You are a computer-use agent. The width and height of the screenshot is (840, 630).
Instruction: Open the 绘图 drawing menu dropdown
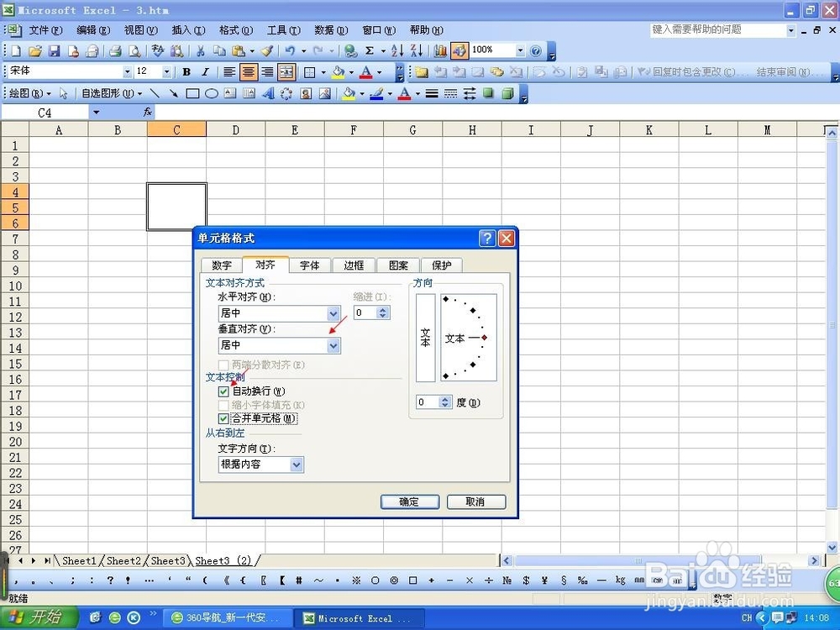(x=30, y=94)
